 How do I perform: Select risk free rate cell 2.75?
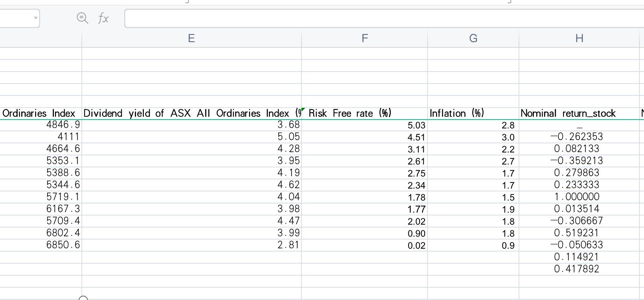coord(365,173)
